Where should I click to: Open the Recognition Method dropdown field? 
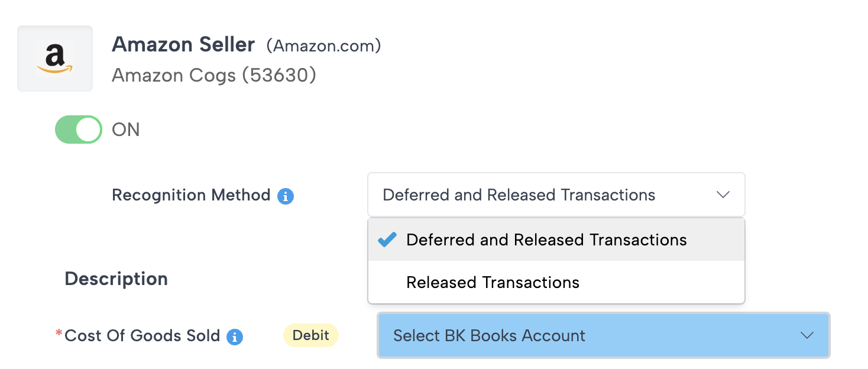pyautogui.click(x=532, y=195)
